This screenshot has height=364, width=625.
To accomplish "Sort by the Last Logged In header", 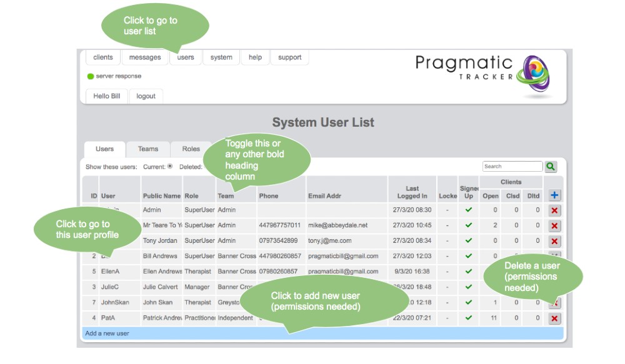I will coord(412,192).
